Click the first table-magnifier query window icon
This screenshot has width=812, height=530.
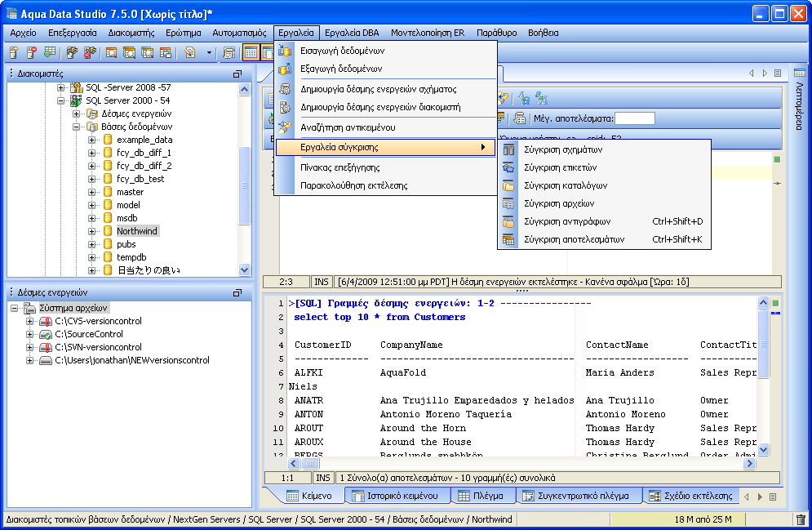click(111, 52)
